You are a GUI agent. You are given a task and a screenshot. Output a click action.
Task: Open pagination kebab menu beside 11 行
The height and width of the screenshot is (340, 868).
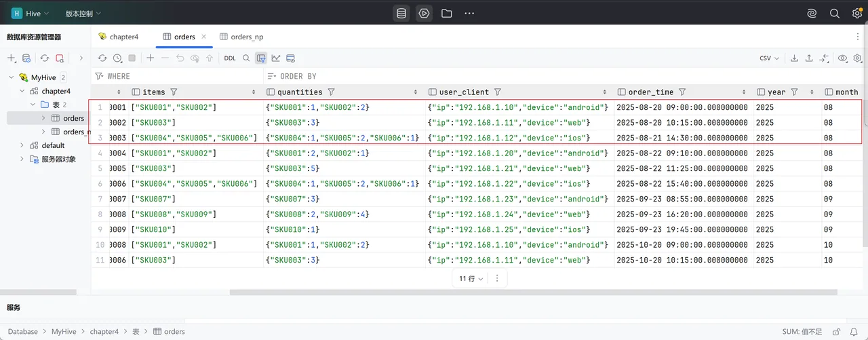497,278
